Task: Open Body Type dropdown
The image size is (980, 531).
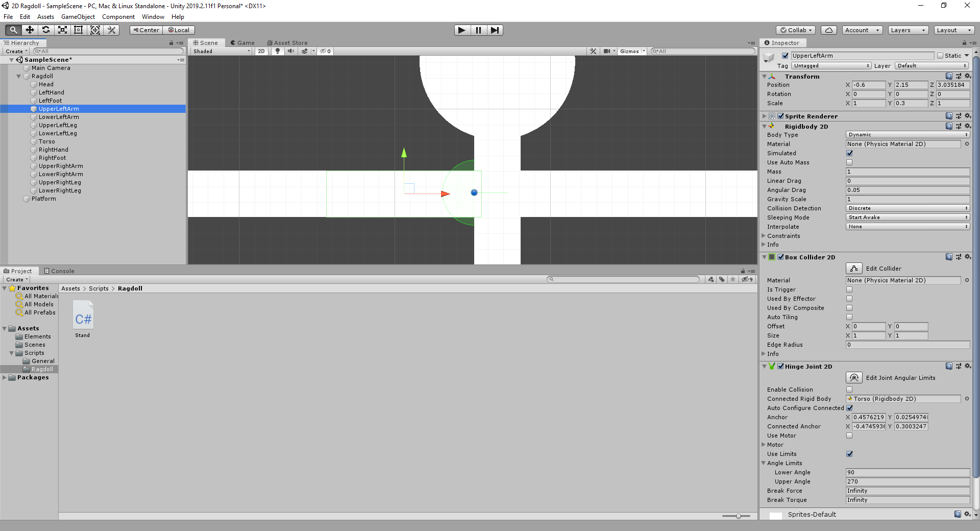Action: [x=908, y=135]
